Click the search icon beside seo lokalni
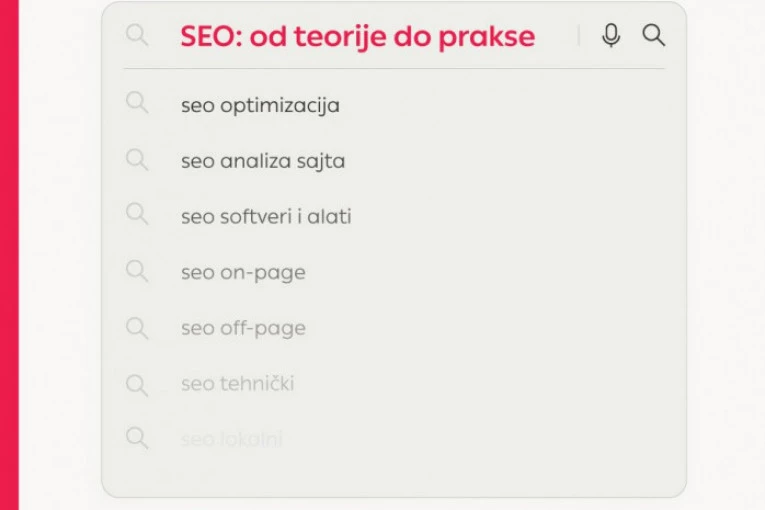The width and height of the screenshot is (765, 510). (x=137, y=438)
